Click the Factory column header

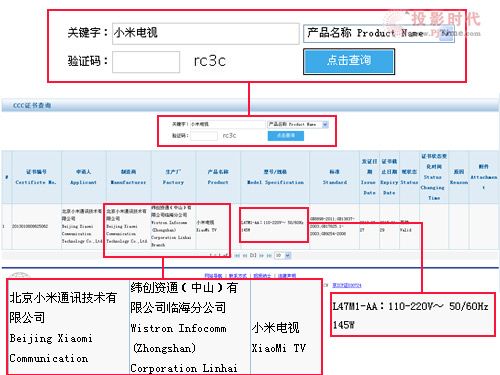(x=173, y=177)
